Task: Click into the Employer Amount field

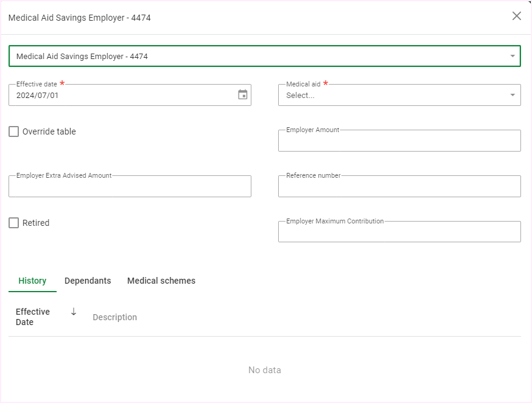Action: click(399, 141)
